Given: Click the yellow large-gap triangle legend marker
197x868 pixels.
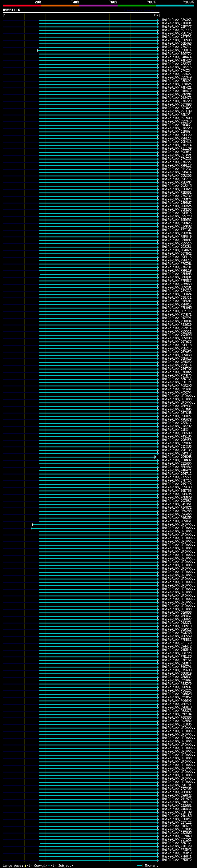Looking at the screenshot, I should tap(25, 866).
